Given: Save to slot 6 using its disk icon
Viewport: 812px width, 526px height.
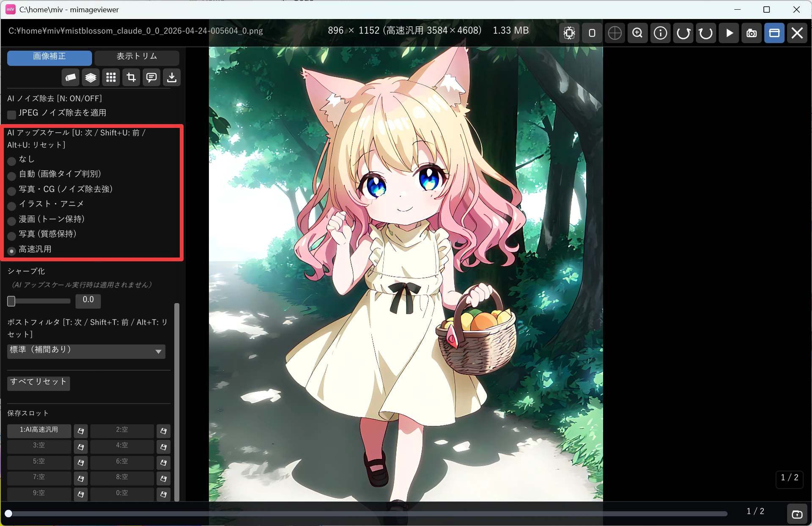Looking at the screenshot, I should (163, 463).
